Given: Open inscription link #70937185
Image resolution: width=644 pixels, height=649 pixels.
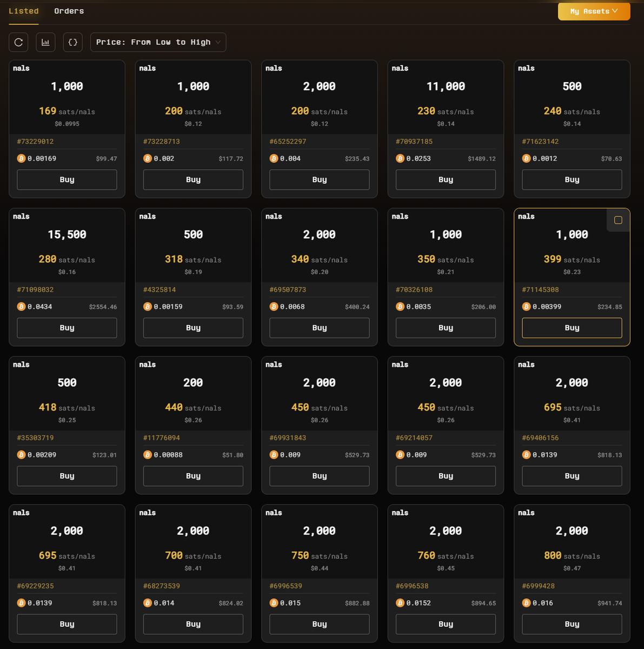Looking at the screenshot, I should click(x=414, y=142).
